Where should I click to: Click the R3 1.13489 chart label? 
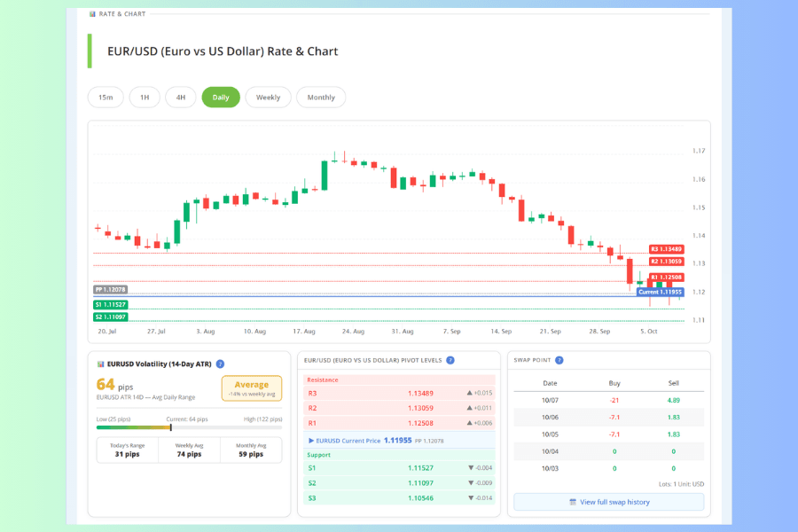pos(666,249)
